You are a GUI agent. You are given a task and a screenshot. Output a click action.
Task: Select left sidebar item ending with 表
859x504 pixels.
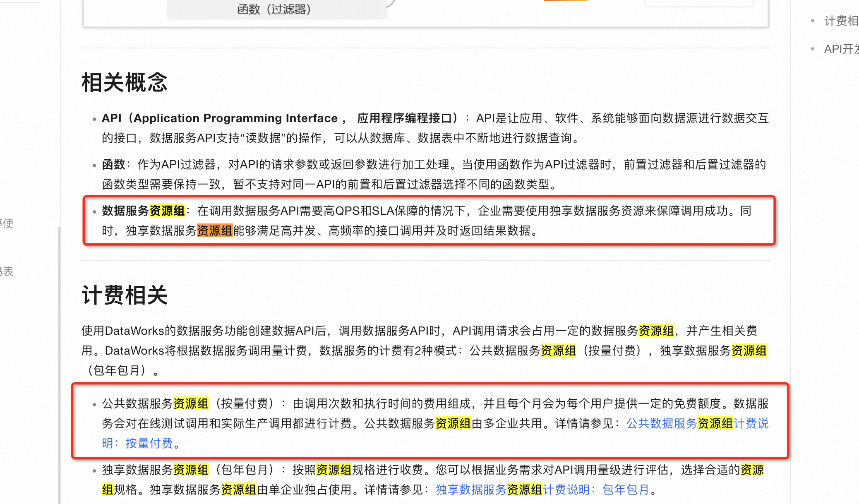click(x=7, y=271)
